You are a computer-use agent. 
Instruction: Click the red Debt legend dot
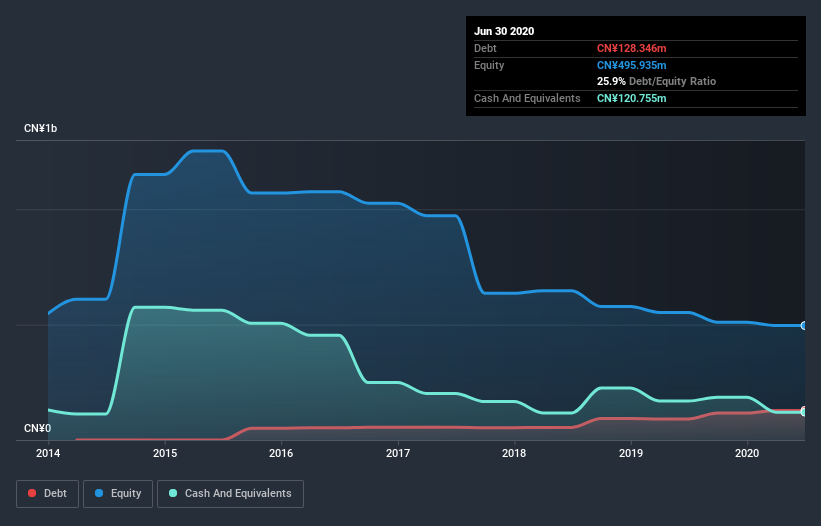[32, 493]
